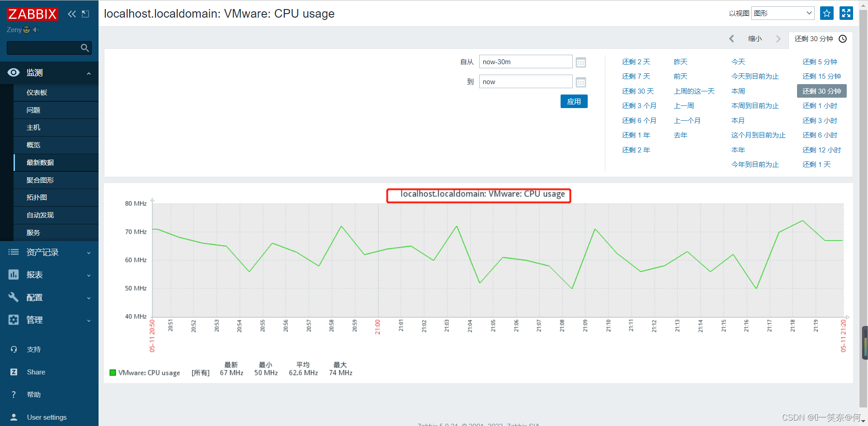Add graph to favorites with star icon
Image resolution: width=868 pixels, height=426 pixels.
click(827, 13)
